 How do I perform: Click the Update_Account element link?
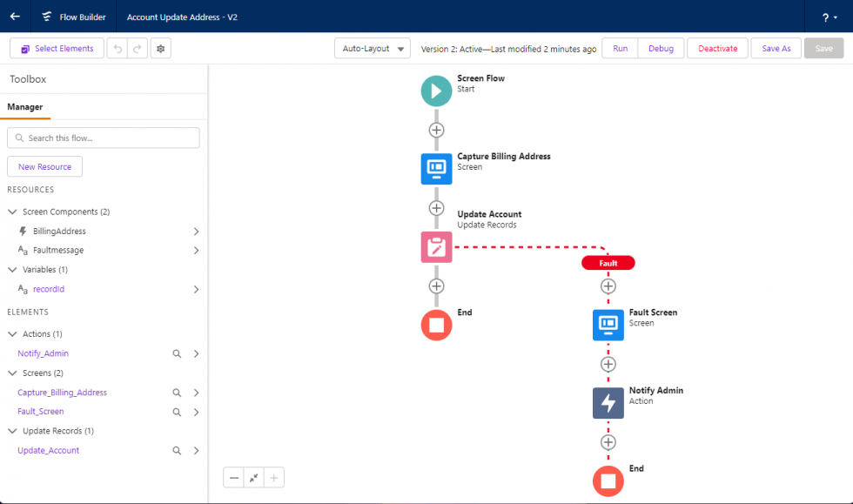point(49,450)
